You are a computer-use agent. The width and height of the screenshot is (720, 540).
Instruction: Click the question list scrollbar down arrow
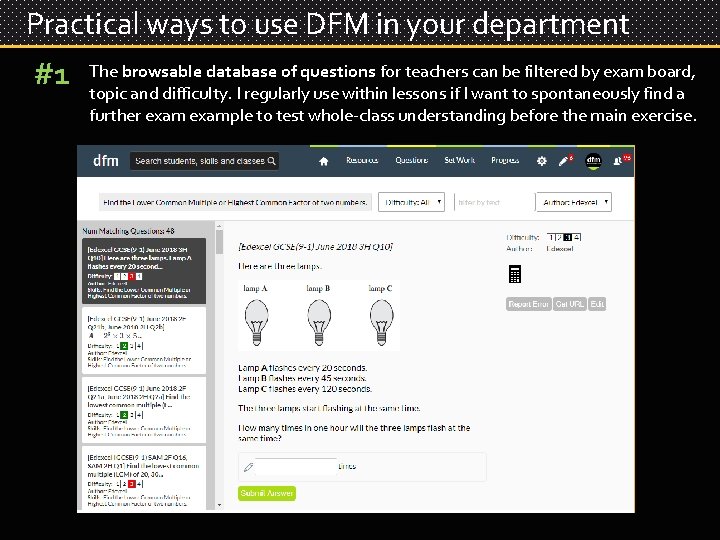click(x=219, y=505)
